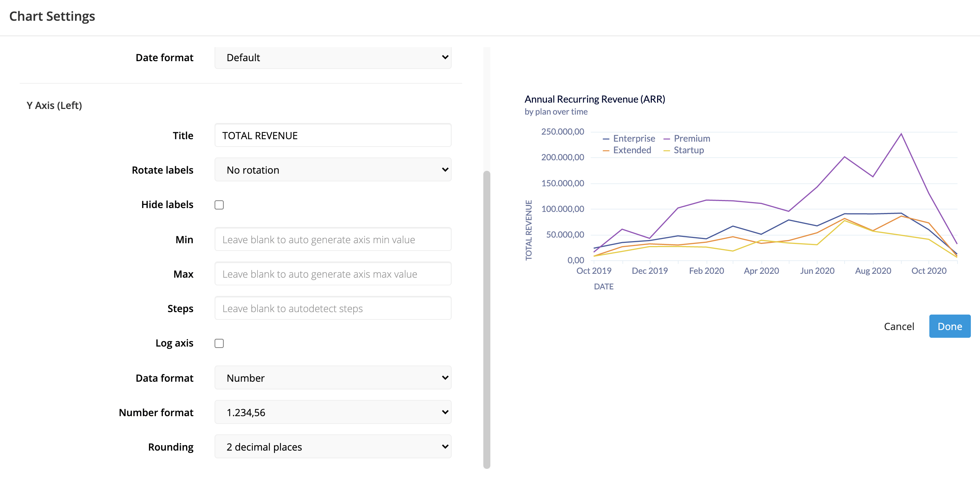Check the Hide labels option on Y-axis
Screen dimensions: 980x478
[219, 204]
